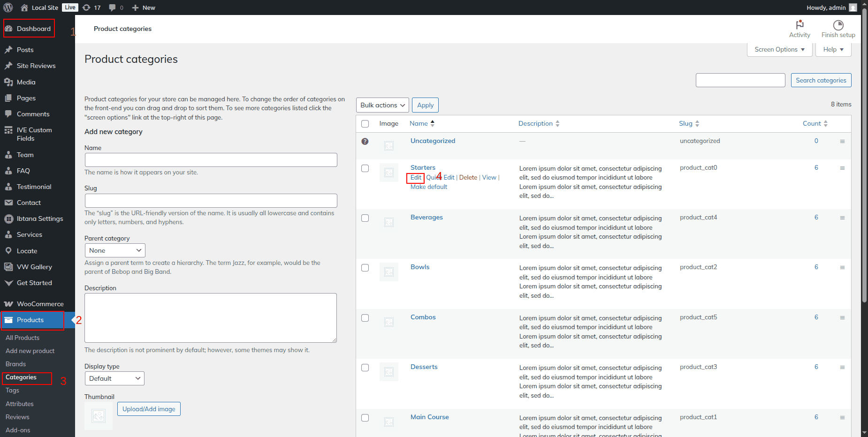Click the updates icon showing 17
Screen dimensions: 868x437
click(87, 8)
